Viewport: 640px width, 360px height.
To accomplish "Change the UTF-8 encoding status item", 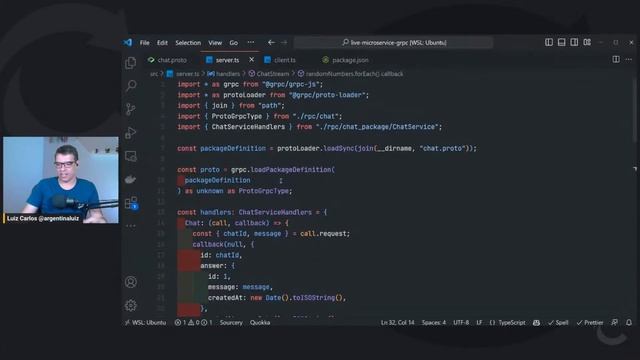I will tap(461, 322).
